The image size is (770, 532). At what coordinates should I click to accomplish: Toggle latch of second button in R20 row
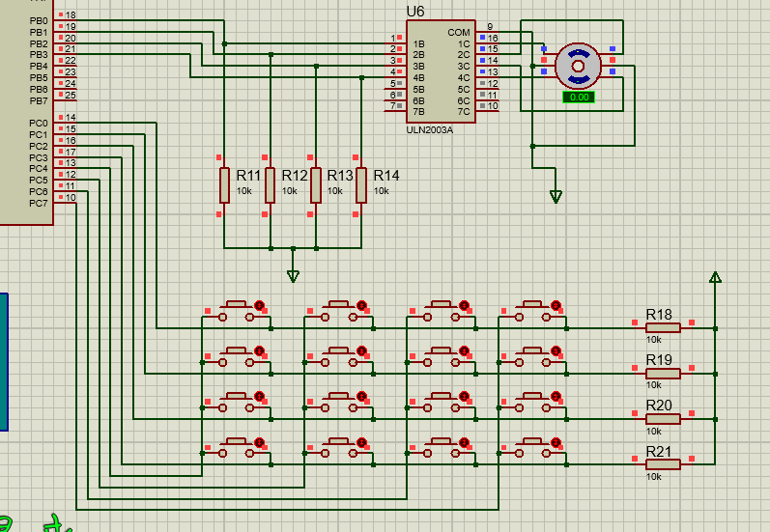362,396
